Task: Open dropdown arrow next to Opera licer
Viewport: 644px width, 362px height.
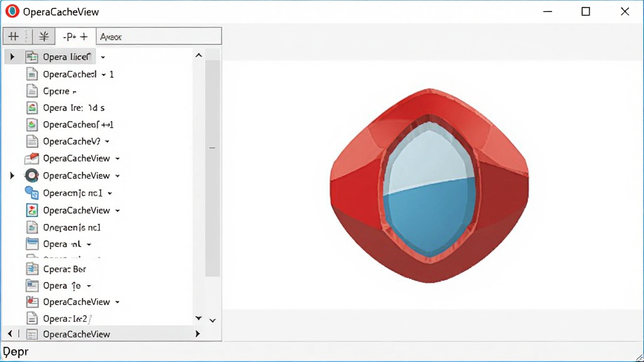Action: coord(103,57)
